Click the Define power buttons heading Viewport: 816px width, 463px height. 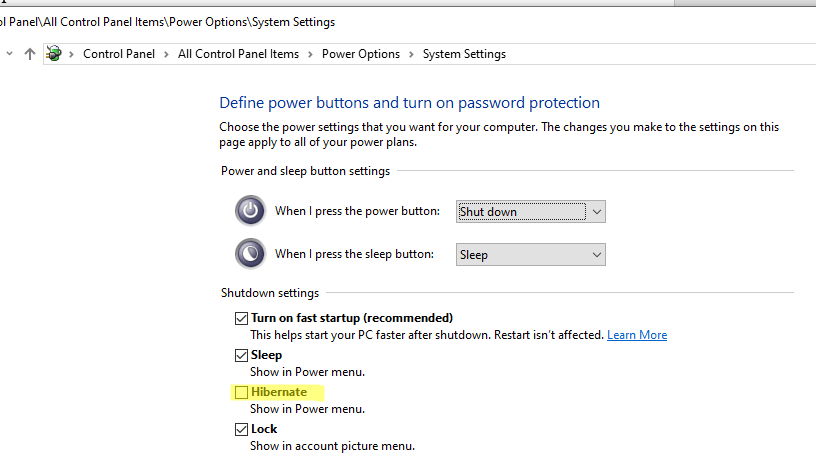point(410,103)
